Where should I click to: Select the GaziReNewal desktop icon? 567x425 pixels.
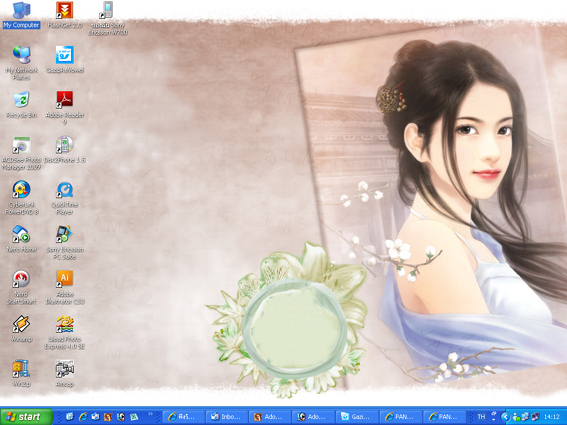(65, 60)
